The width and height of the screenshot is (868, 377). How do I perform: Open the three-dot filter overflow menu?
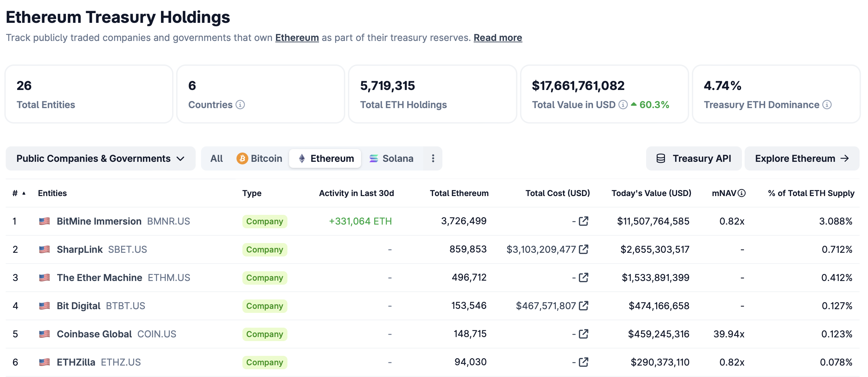pos(433,158)
